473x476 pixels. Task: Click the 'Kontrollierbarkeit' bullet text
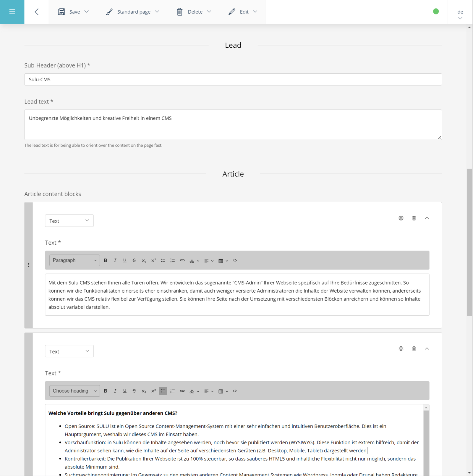[x=240, y=463]
